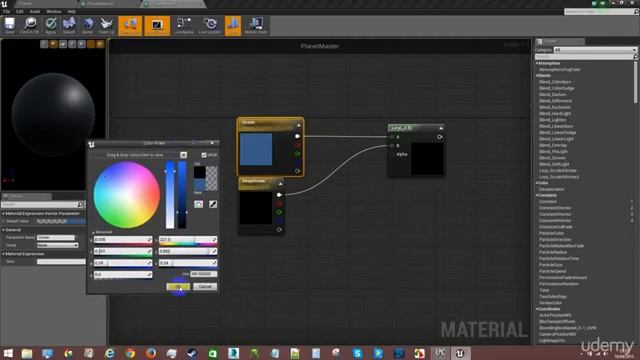Open the Help menu
This screenshot has width=640, height=360.
[x=71, y=11]
